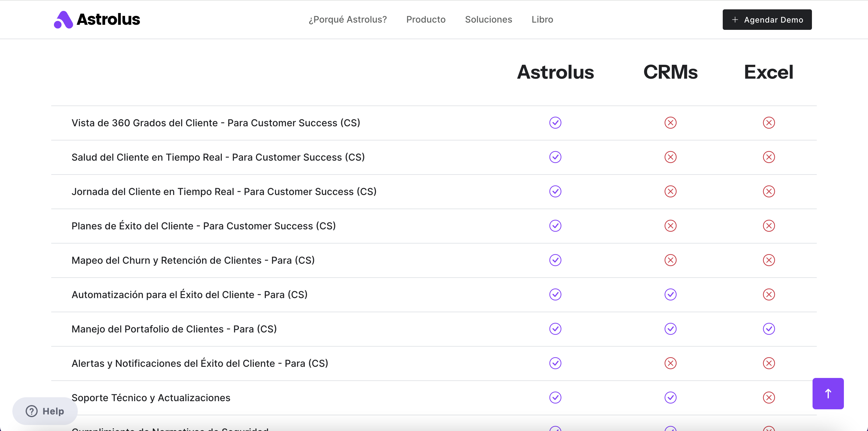Click the CRMs column heading
This screenshot has height=431, width=868.
pos(670,72)
